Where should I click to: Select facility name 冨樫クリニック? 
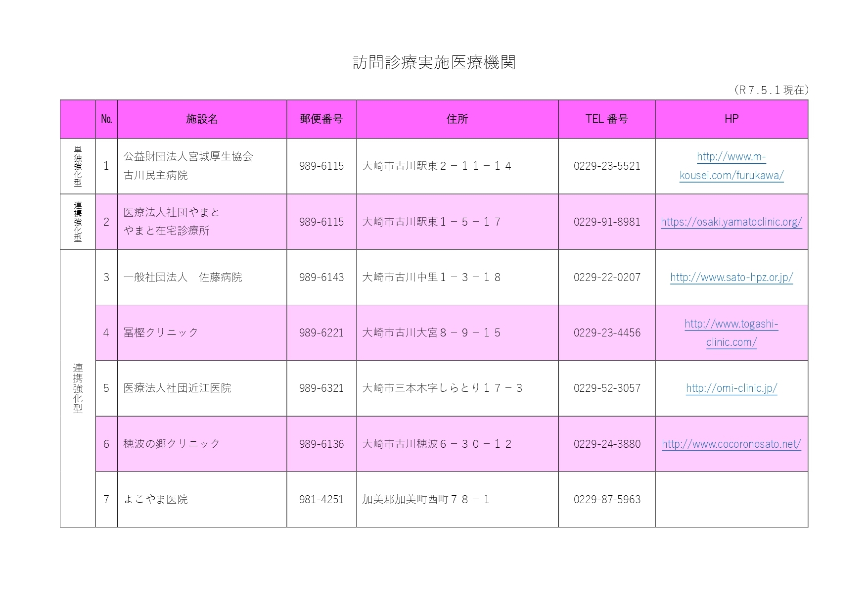[x=161, y=332]
